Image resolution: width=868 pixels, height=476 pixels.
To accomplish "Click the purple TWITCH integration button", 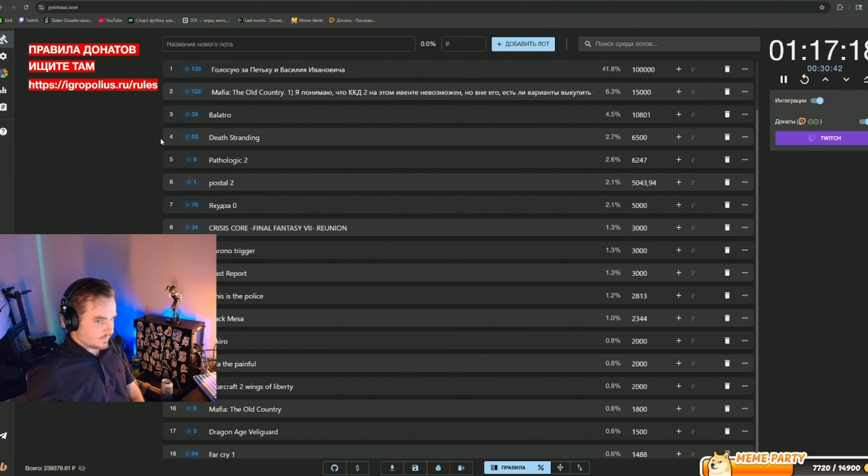I will point(821,138).
